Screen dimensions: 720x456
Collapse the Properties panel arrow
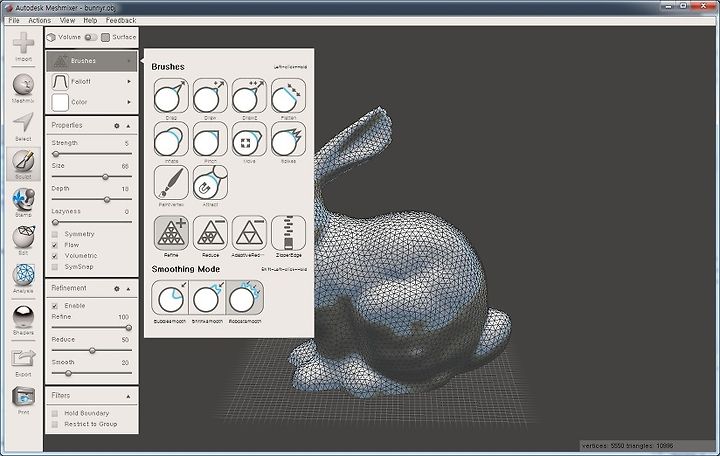[x=128, y=126]
